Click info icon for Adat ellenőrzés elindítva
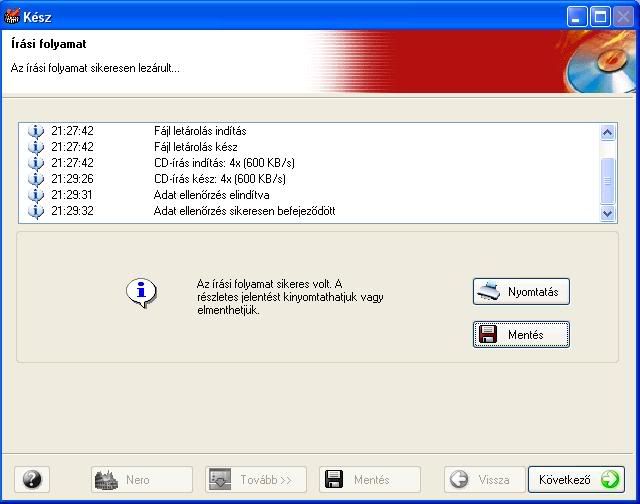This screenshot has height=504, width=640. 37,195
